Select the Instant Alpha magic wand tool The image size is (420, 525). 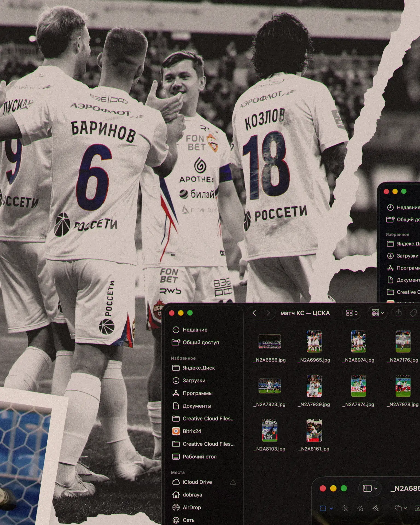pos(345,508)
